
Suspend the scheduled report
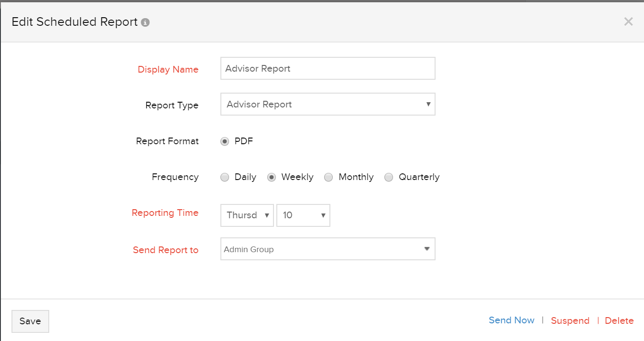click(570, 321)
